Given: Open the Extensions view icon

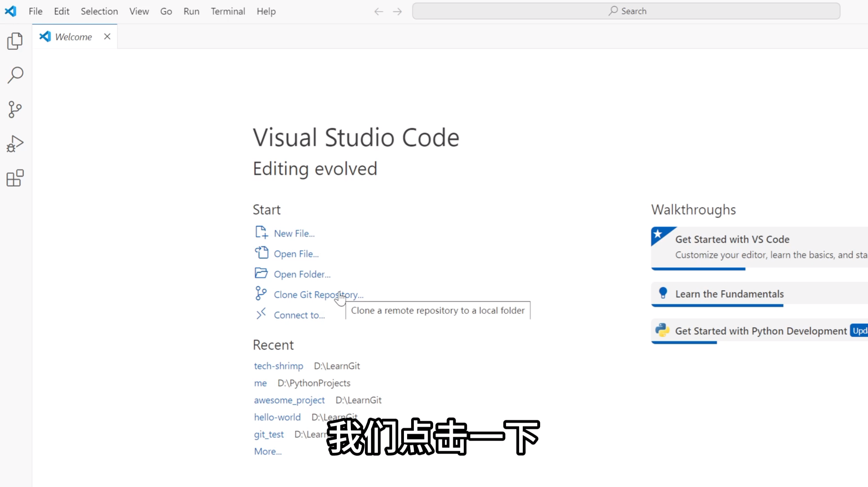Looking at the screenshot, I should (x=15, y=178).
